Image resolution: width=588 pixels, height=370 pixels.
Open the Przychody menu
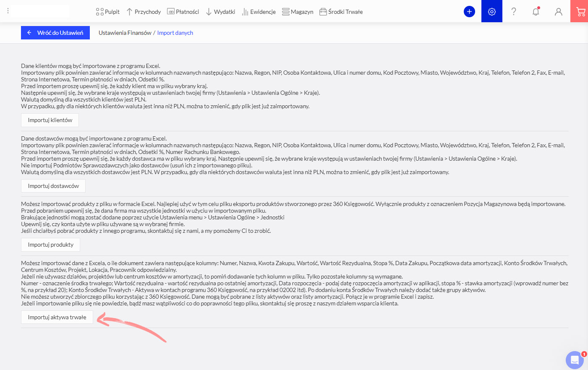coord(144,12)
